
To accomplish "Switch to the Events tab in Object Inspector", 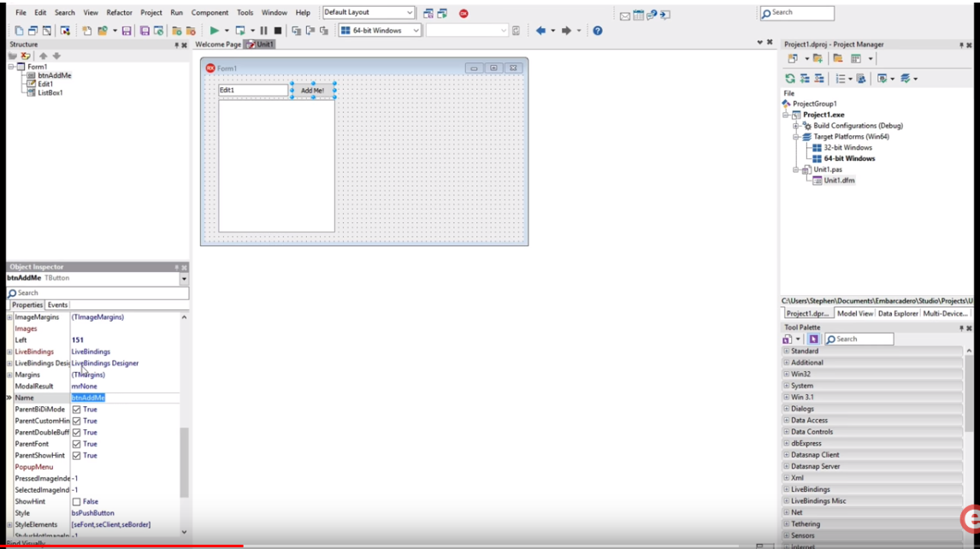I will point(57,305).
